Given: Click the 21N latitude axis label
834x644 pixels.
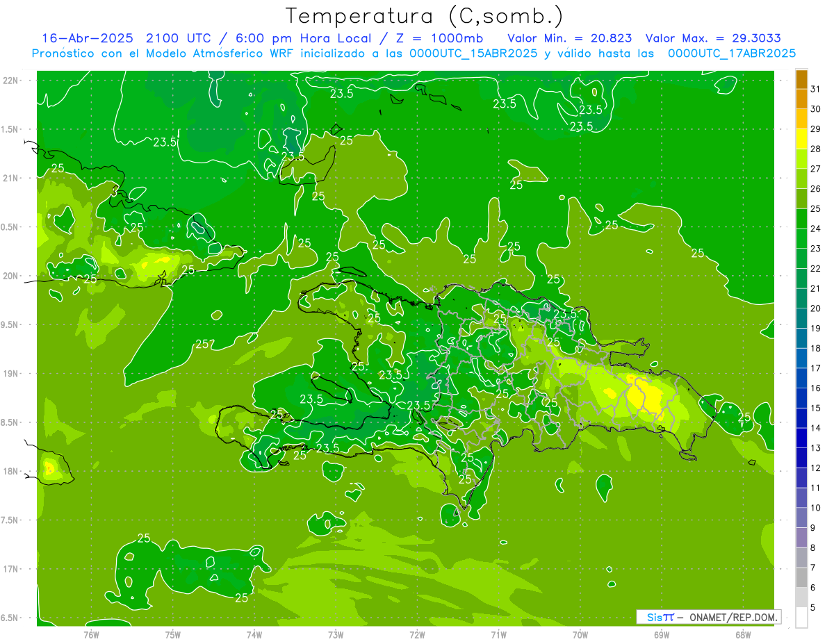Looking at the screenshot, I should (12, 178).
